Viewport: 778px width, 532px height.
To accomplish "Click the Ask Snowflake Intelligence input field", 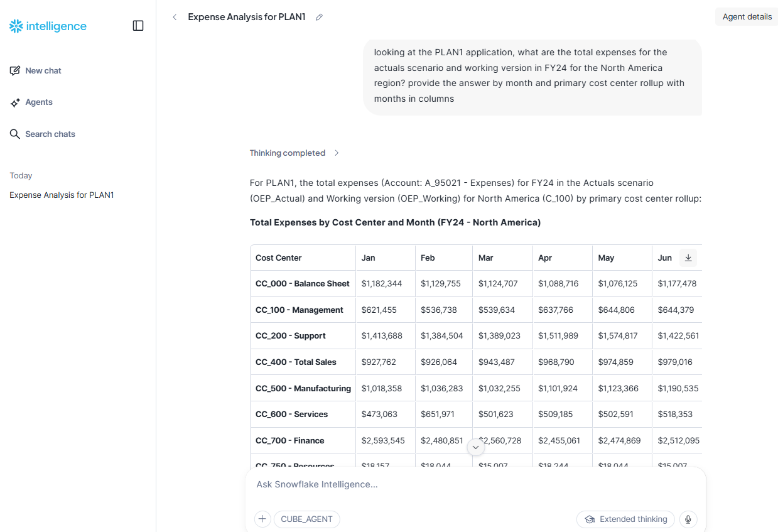I will click(475, 484).
